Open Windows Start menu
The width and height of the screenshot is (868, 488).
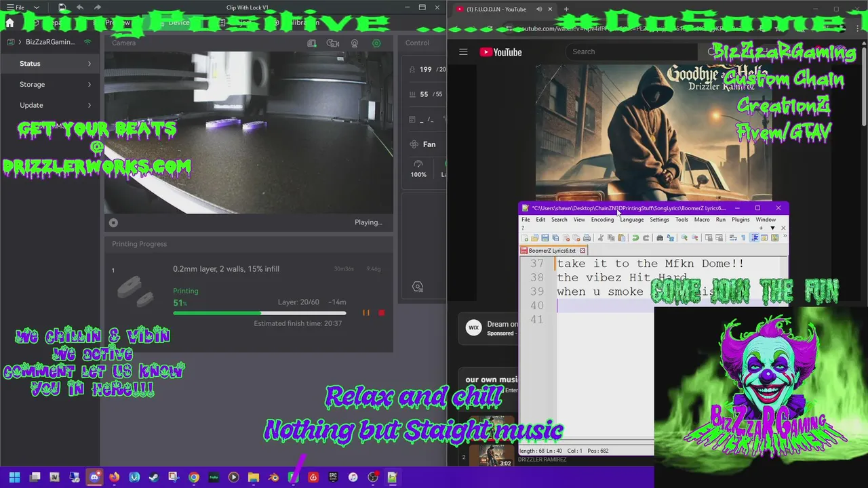point(14,477)
